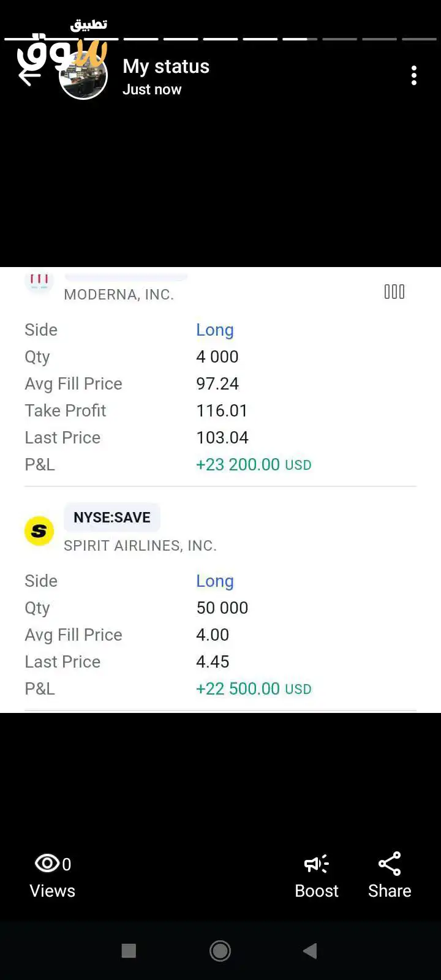
Task: Jump to the last status progress segment
Action: point(419,39)
